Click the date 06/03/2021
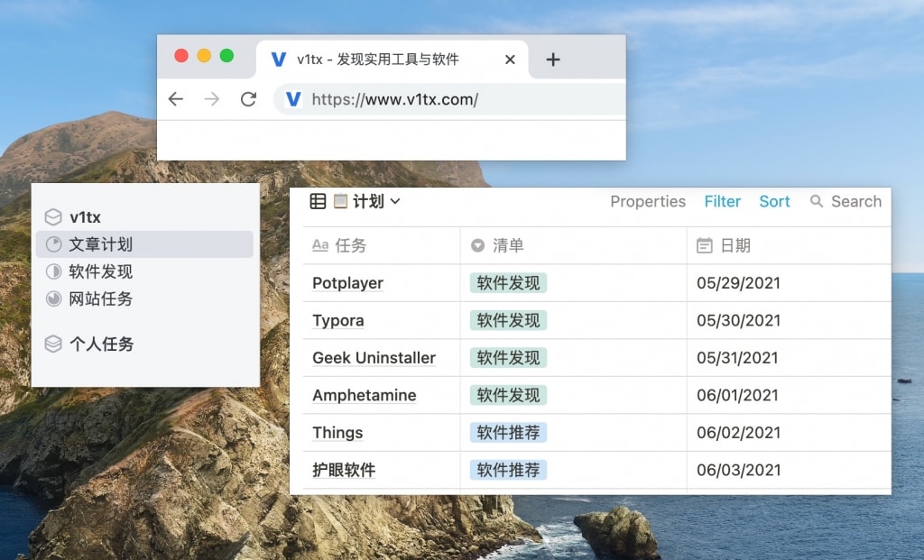 pyautogui.click(x=738, y=471)
